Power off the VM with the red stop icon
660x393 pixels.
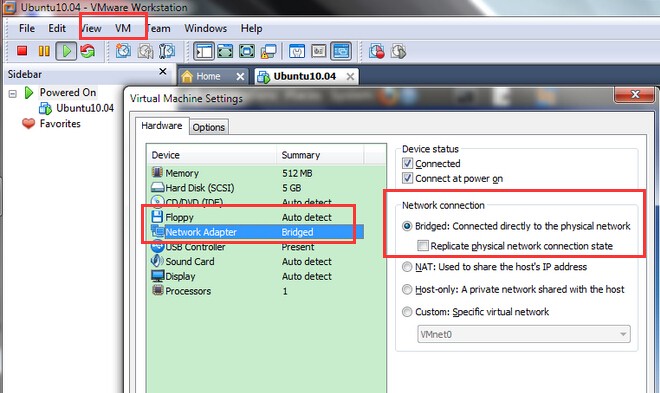pos(22,51)
